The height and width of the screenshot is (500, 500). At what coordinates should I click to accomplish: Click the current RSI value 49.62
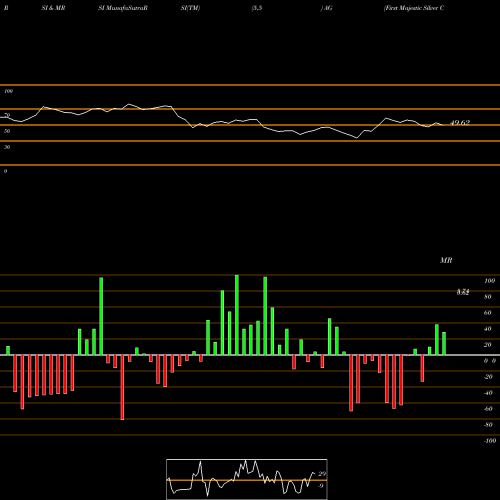point(460,123)
